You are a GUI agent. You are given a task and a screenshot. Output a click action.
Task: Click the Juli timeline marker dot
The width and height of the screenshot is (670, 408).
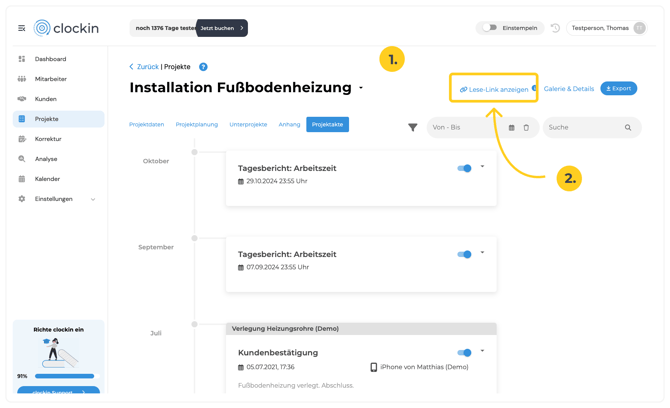[194, 325]
